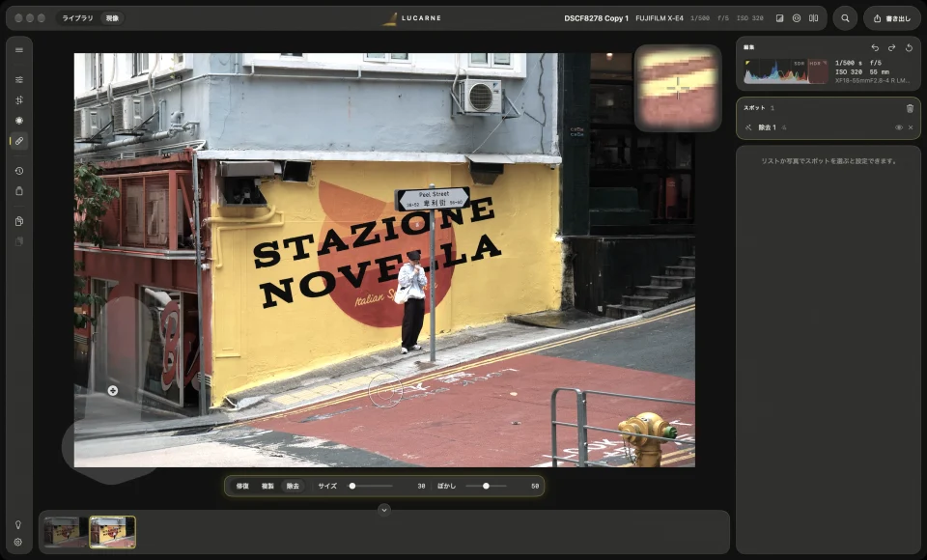Open the adjustments sliders tool
This screenshot has height=560, width=927.
pos(19,80)
